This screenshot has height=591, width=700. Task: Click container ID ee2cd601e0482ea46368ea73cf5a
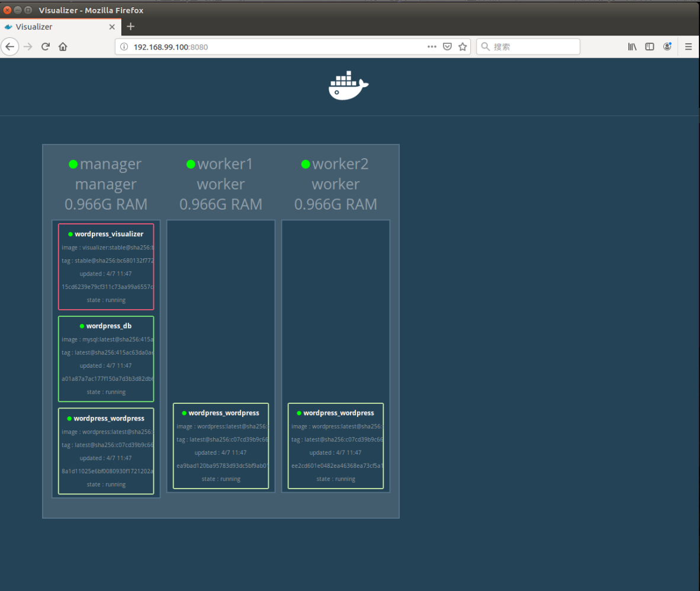pos(337,465)
